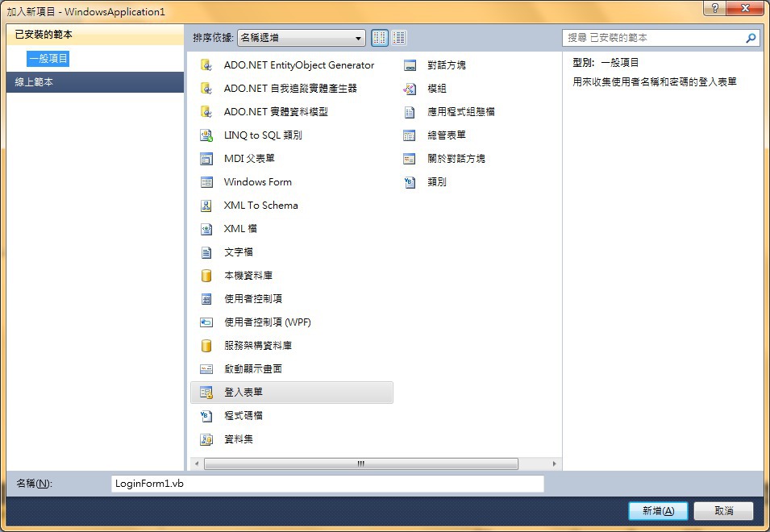This screenshot has height=532, width=770.
Task: Click the 新增(A) button
Action: coord(658,511)
